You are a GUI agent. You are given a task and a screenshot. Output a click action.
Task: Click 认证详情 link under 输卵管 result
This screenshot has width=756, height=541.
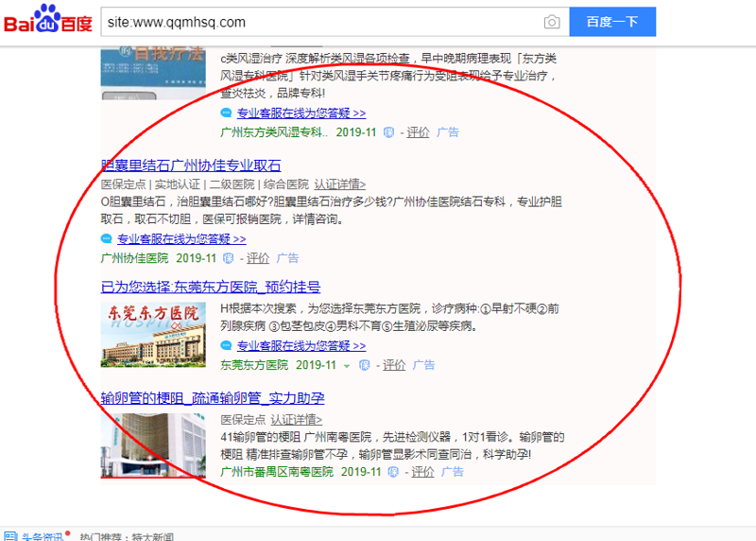tap(297, 420)
